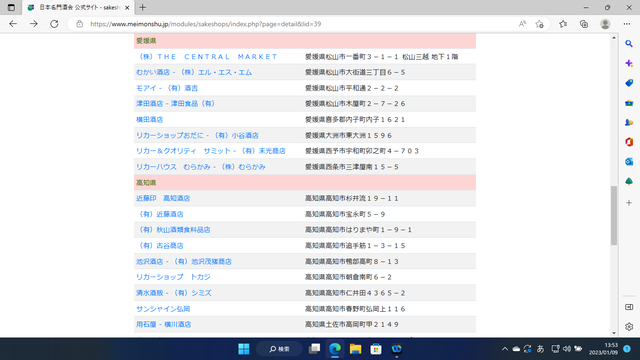
Task: Open 近藤印 高知酒店 link
Action: pyautogui.click(x=163, y=198)
